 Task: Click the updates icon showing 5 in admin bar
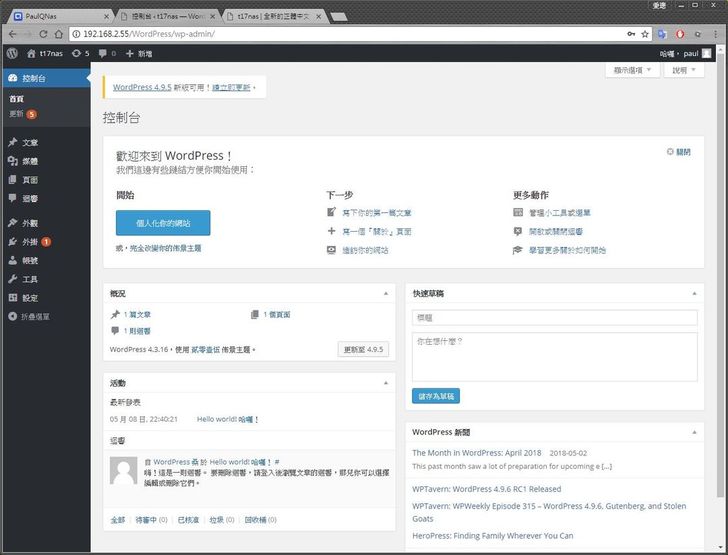(80, 53)
